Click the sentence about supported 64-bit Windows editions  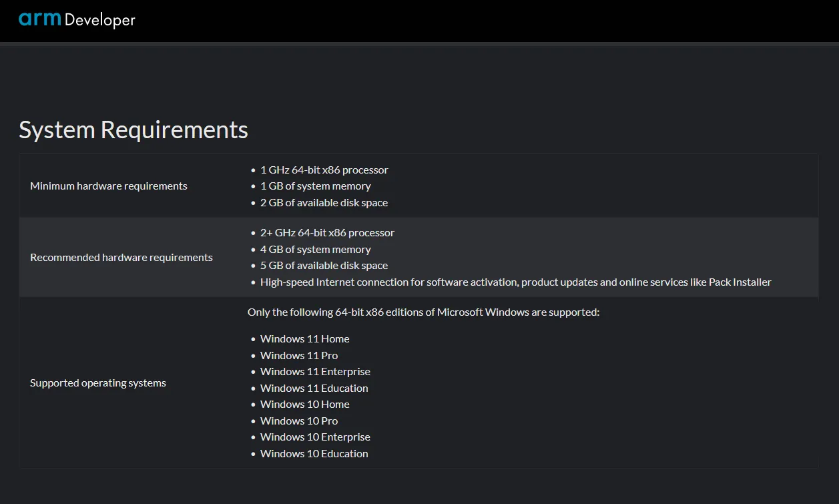click(x=423, y=312)
